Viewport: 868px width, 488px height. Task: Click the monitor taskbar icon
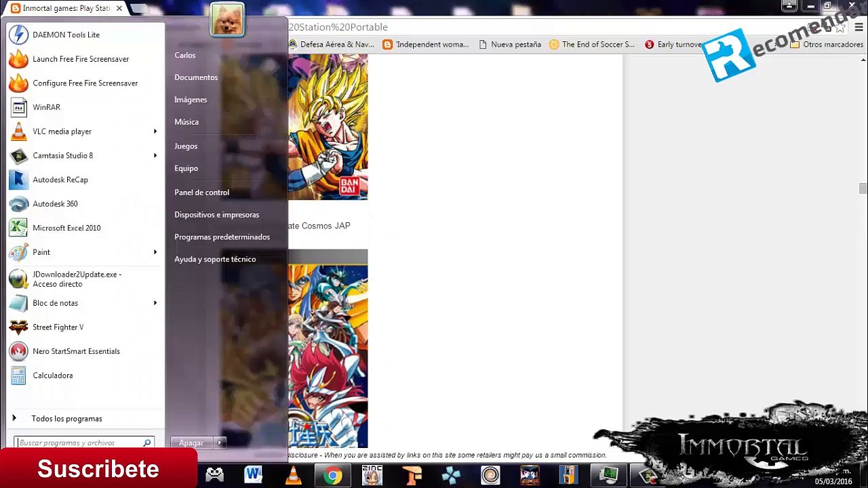(x=608, y=475)
